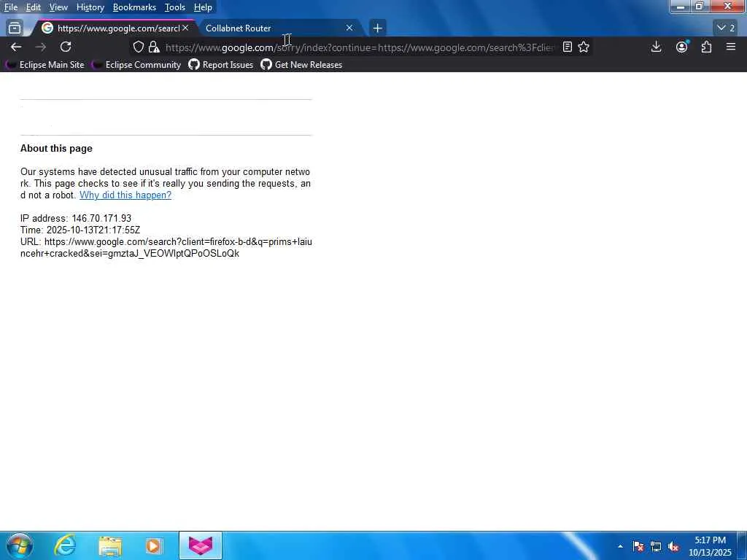Show site security info via padlock icon
The width and height of the screenshot is (747, 560).
click(153, 47)
